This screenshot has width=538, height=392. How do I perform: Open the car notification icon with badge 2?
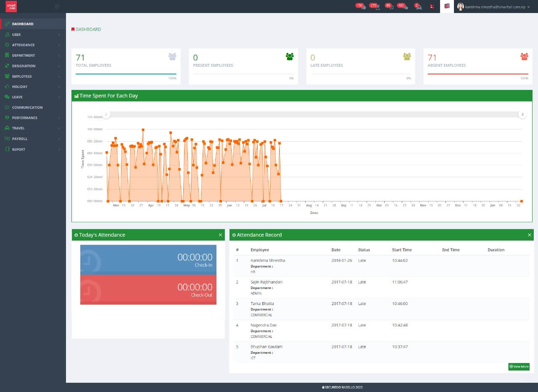click(x=418, y=6)
